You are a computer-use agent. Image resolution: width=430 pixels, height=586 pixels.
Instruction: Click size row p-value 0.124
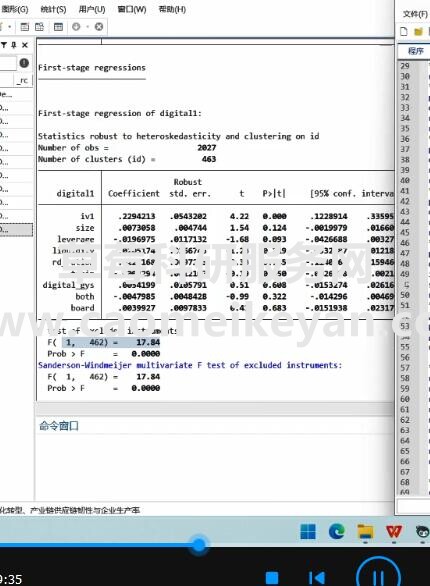point(274,228)
